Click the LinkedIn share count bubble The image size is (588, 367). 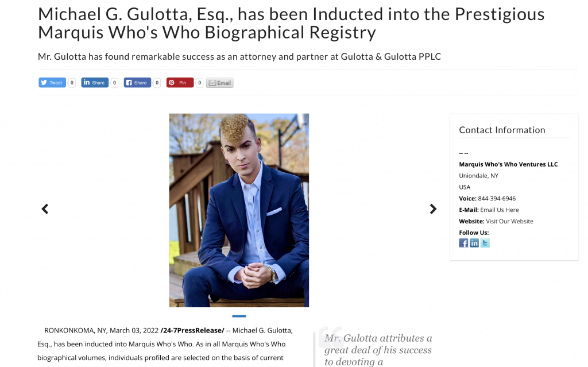click(114, 83)
